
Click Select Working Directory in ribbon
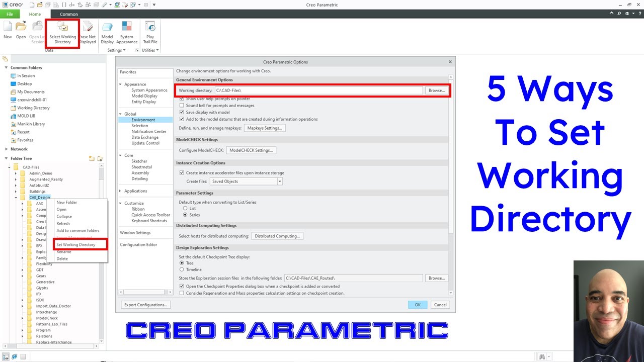[x=63, y=33]
